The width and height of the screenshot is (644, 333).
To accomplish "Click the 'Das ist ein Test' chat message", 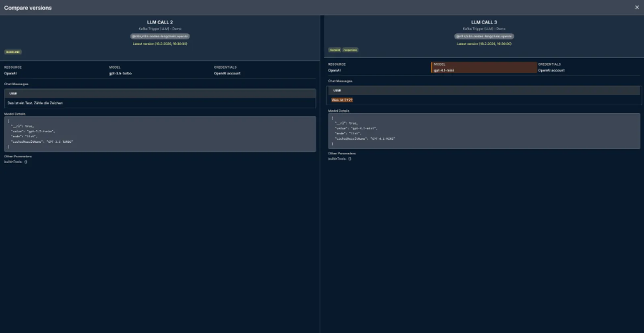I will [x=35, y=103].
